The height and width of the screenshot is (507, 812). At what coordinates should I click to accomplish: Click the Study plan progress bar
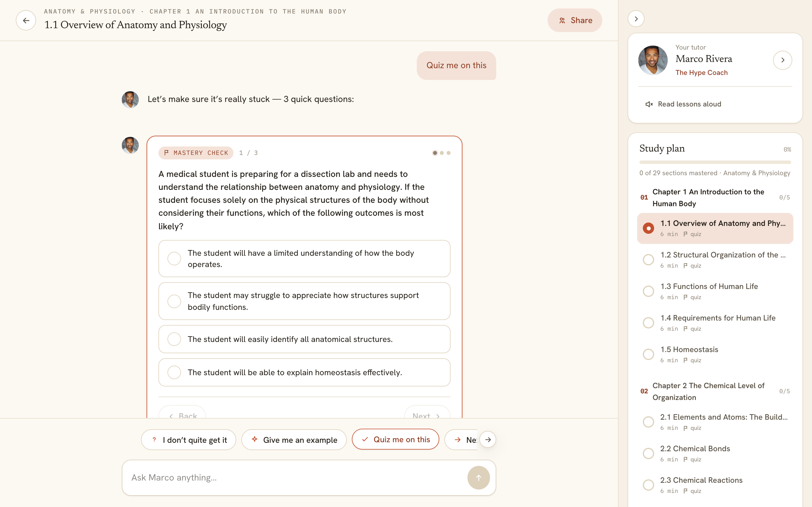(715, 162)
